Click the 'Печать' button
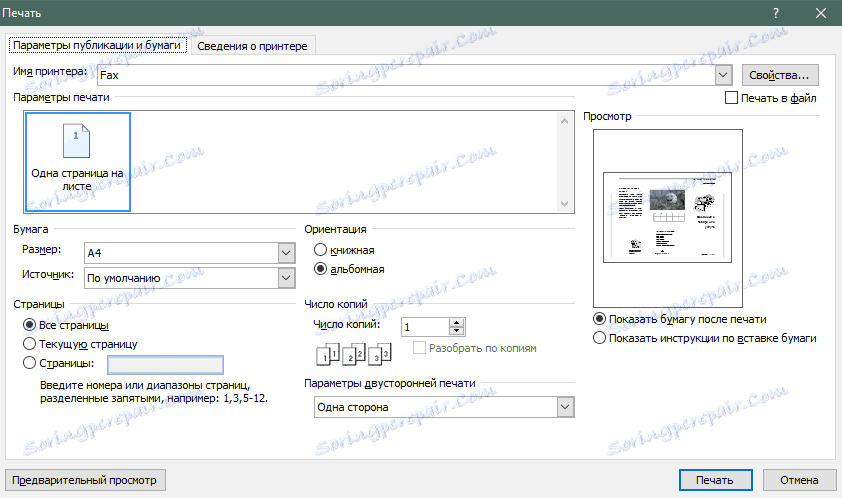The height and width of the screenshot is (498, 842). pyautogui.click(x=715, y=480)
